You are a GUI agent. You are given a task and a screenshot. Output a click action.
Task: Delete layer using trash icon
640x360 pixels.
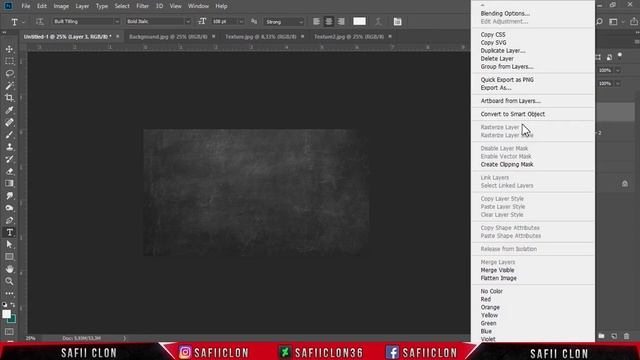(627, 336)
